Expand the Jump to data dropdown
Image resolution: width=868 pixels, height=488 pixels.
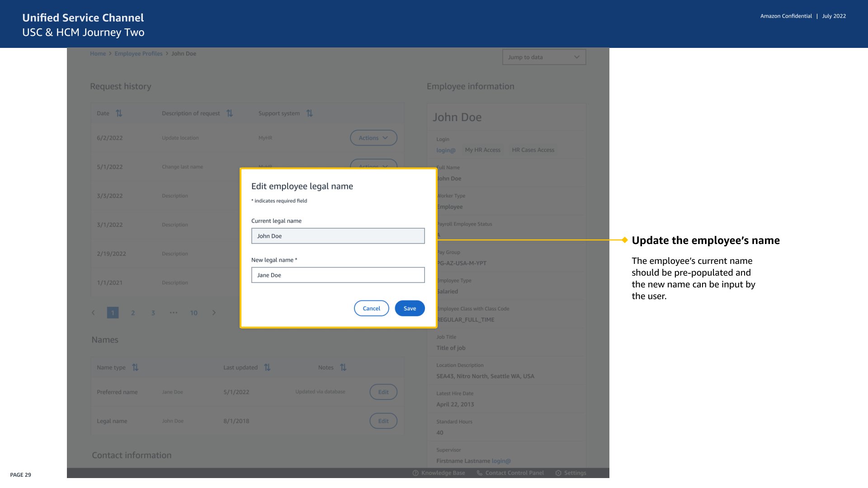pyautogui.click(x=544, y=57)
